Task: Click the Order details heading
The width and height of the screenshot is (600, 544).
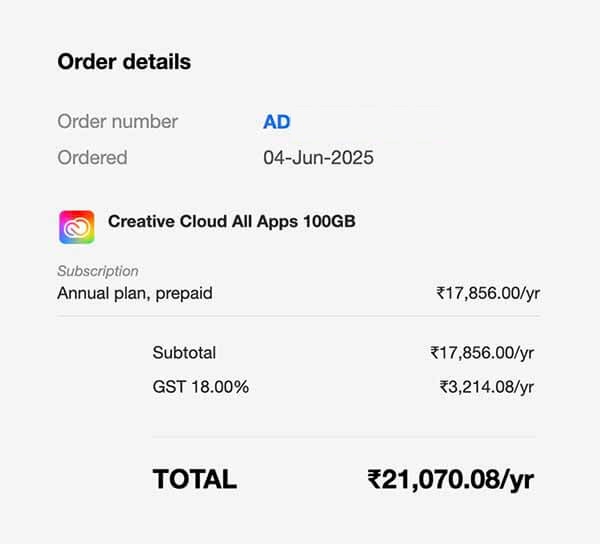Action: pos(124,62)
